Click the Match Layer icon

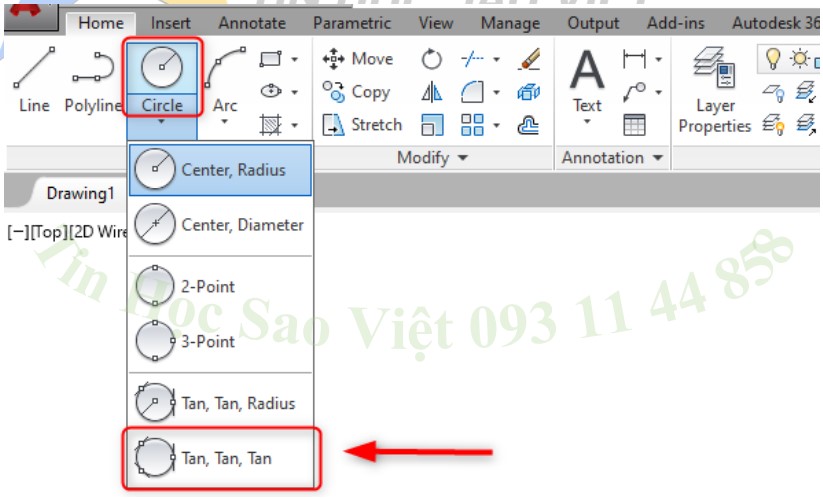click(805, 125)
